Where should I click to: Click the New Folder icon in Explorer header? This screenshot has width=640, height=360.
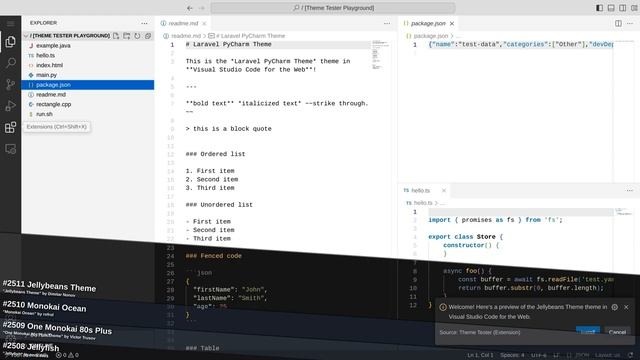pos(127,36)
